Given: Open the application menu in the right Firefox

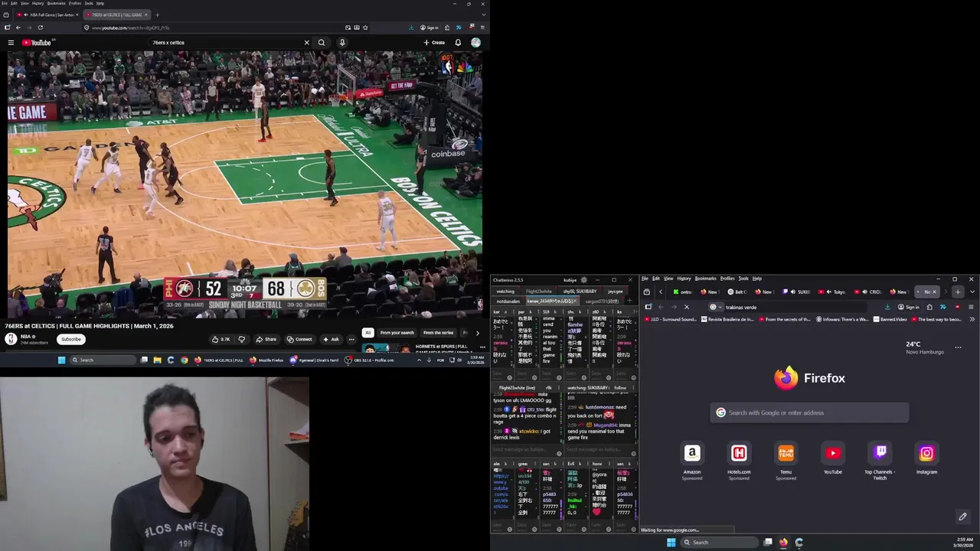Looking at the screenshot, I should 971,307.
